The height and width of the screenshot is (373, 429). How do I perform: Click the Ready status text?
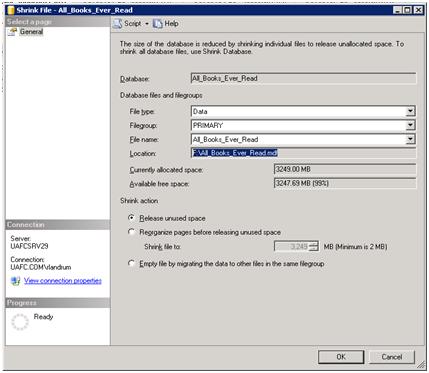coord(43,317)
